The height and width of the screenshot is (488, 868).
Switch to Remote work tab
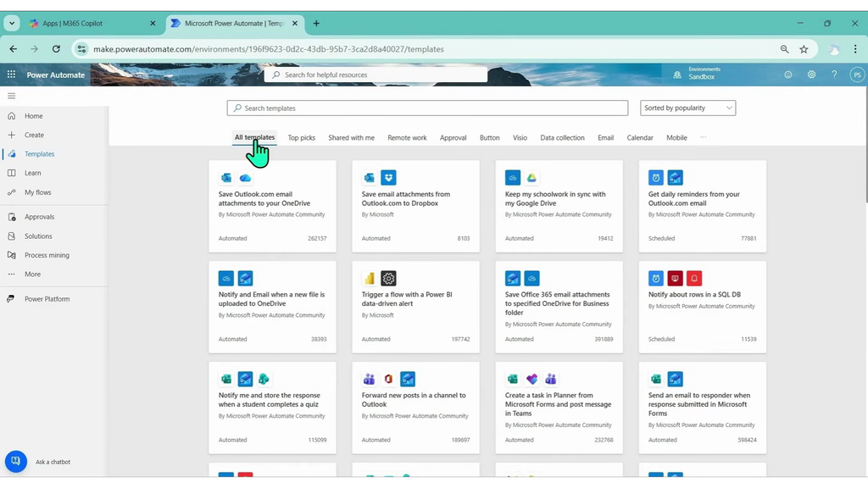(x=407, y=138)
